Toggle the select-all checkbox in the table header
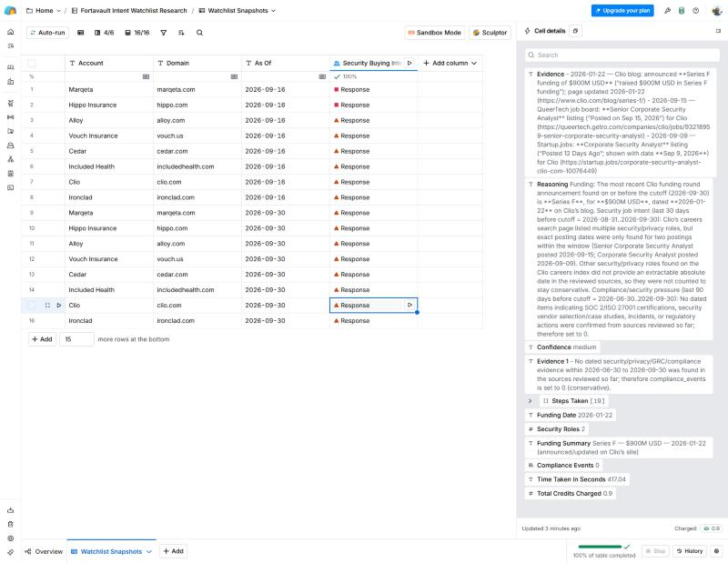Viewport: 728px width, 563px height. [x=32, y=63]
